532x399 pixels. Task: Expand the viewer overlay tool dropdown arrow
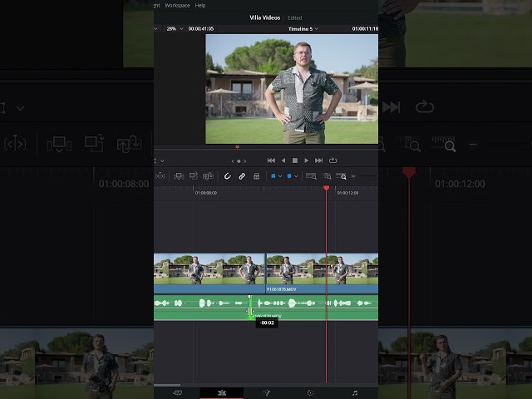tap(162, 160)
